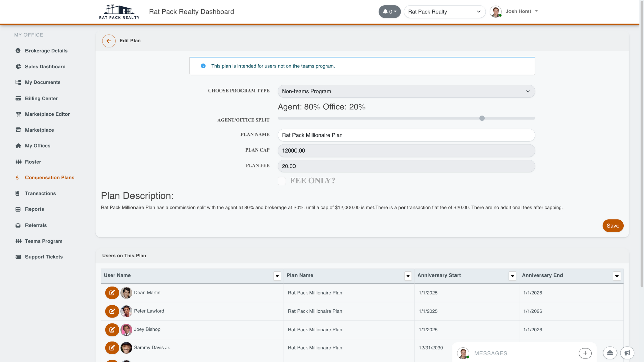Open the Roster page

(34, 162)
